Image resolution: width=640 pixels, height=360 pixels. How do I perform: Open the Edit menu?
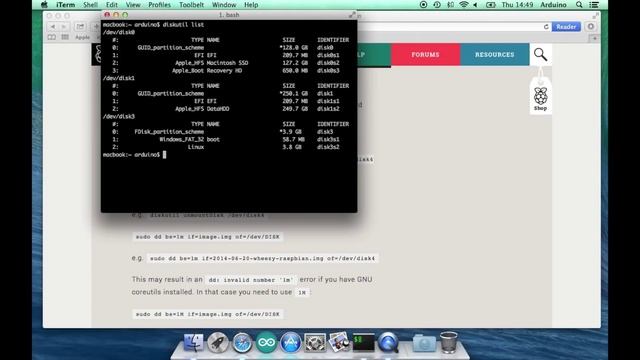(x=111, y=5)
